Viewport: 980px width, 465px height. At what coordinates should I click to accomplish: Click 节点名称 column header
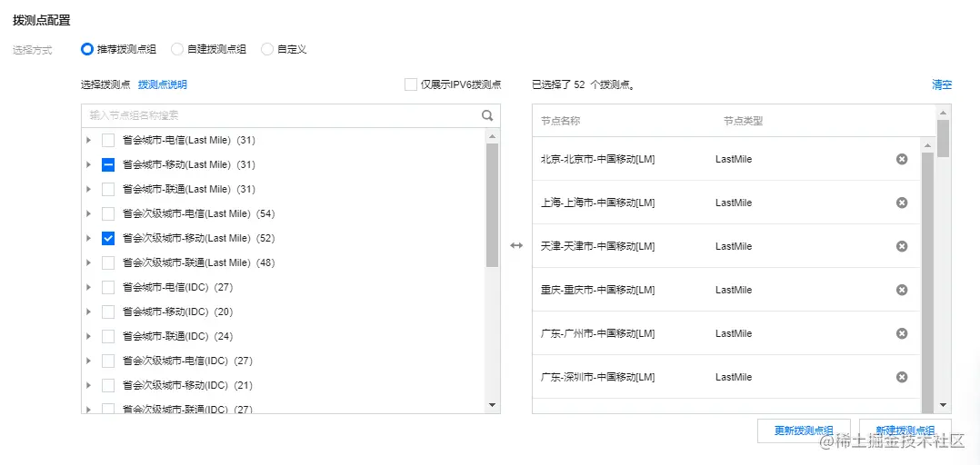(561, 121)
